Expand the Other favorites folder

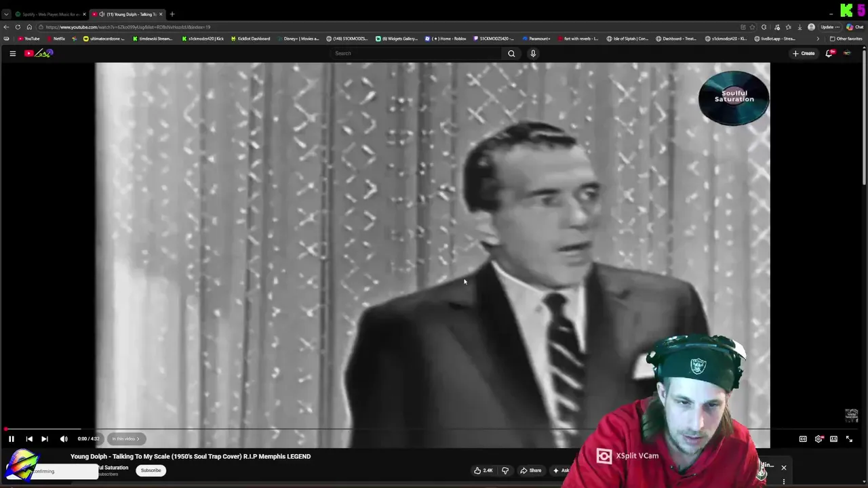pyautogui.click(x=846, y=39)
